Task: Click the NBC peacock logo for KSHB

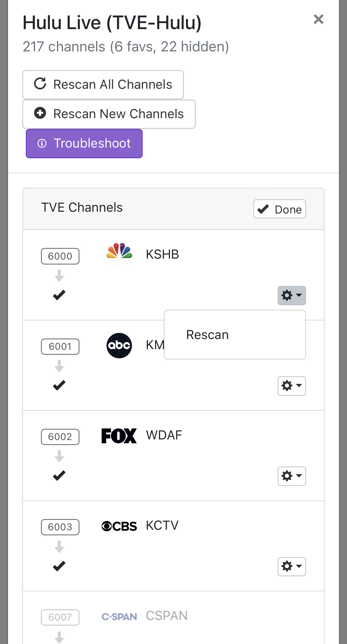Action: click(x=119, y=251)
